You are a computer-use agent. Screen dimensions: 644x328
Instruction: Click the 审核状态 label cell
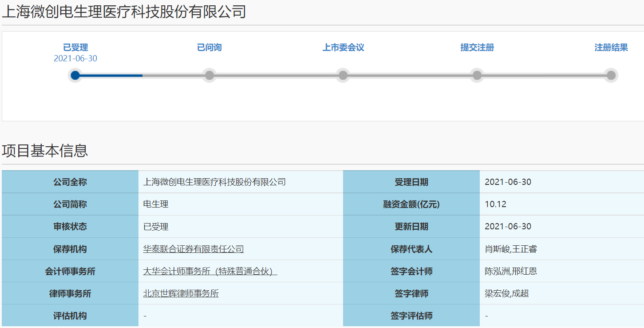coord(70,227)
